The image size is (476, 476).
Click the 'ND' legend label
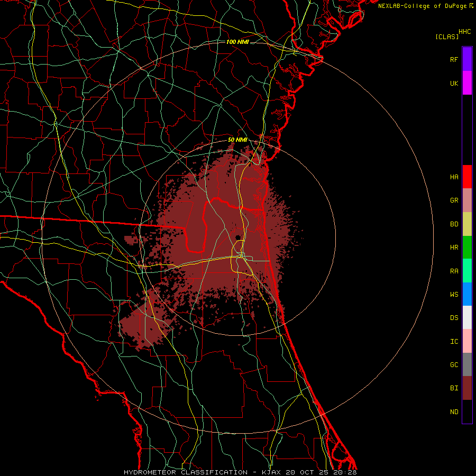[454, 411]
